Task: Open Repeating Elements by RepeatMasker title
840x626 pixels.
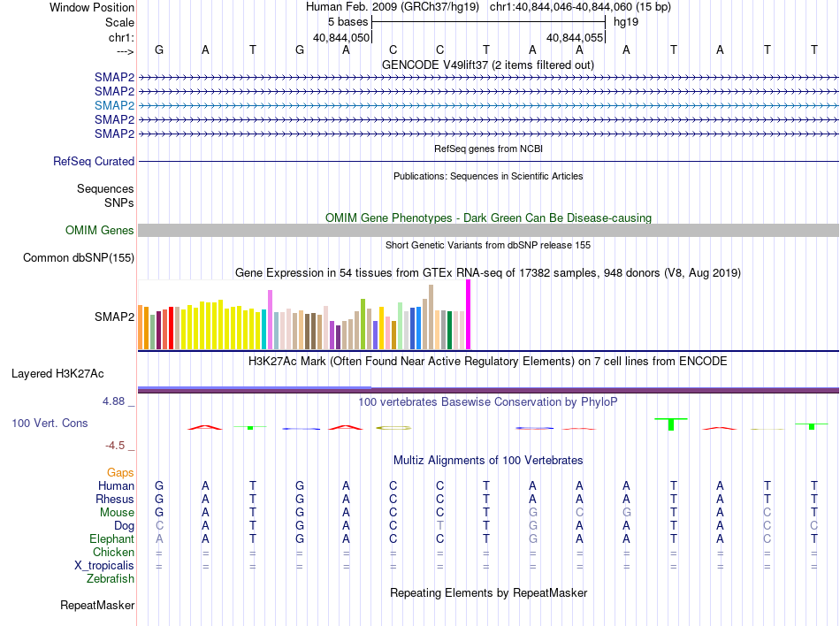Action: pos(488,592)
